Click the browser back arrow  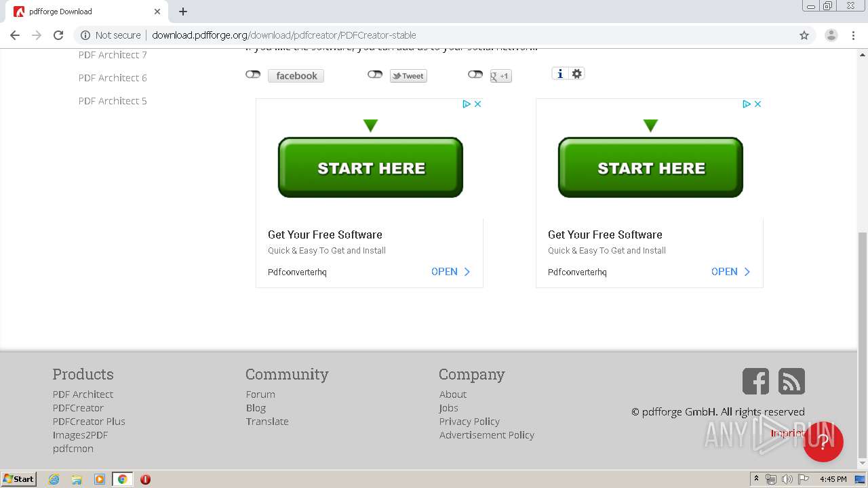[15, 35]
